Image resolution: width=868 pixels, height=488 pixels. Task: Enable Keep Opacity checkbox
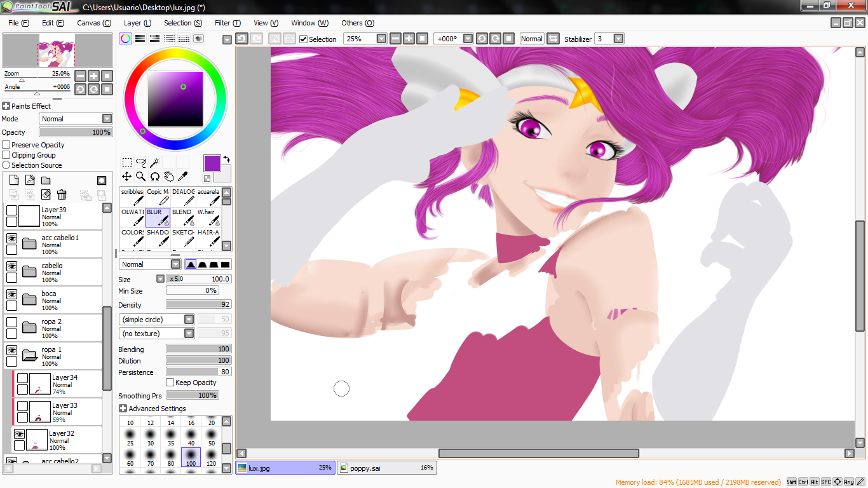(x=170, y=383)
